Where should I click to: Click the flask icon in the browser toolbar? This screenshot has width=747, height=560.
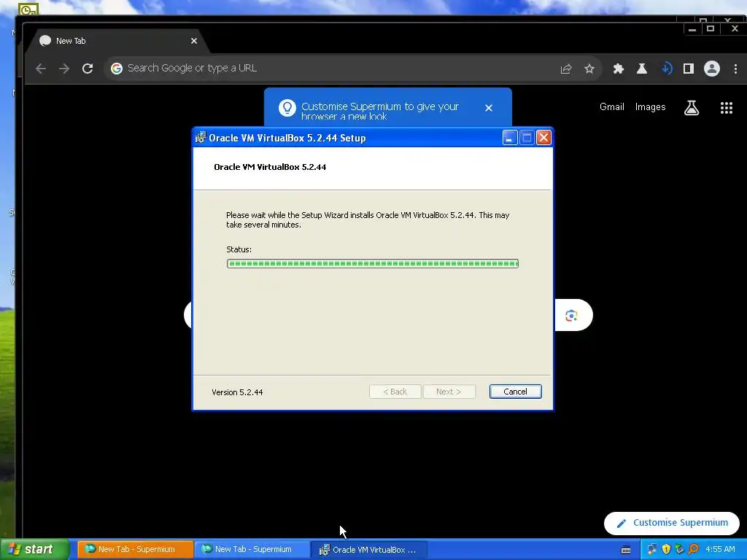click(642, 69)
